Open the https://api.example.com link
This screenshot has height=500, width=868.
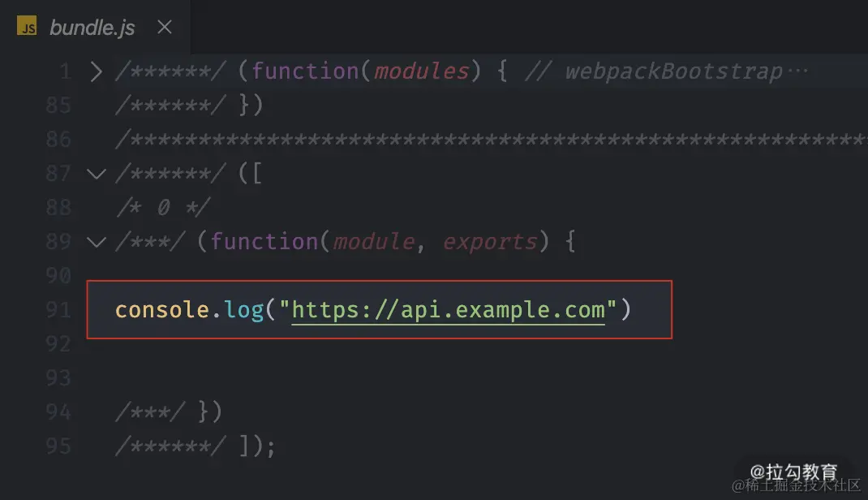(448, 310)
